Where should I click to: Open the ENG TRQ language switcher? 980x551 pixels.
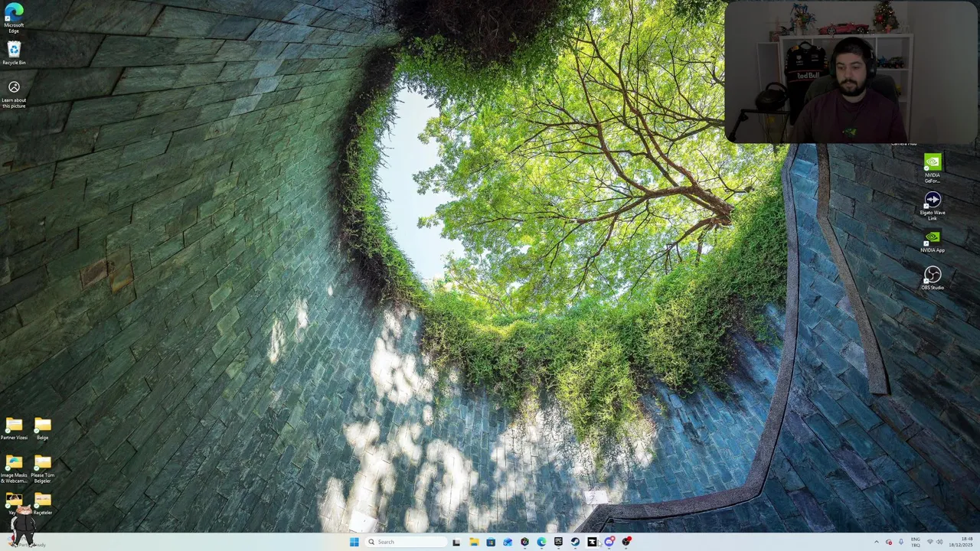pyautogui.click(x=916, y=542)
